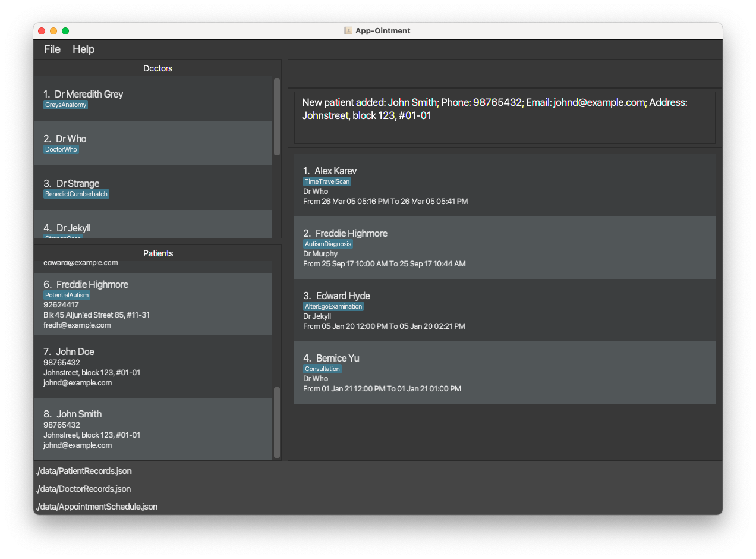Click the Consultation tag
The image size is (756, 559).
[322, 369]
